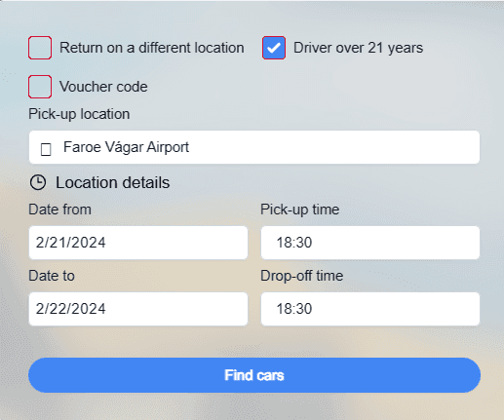The width and height of the screenshot is (504, 420).
Task: Click the Drop-off time label
Action: 301,276
